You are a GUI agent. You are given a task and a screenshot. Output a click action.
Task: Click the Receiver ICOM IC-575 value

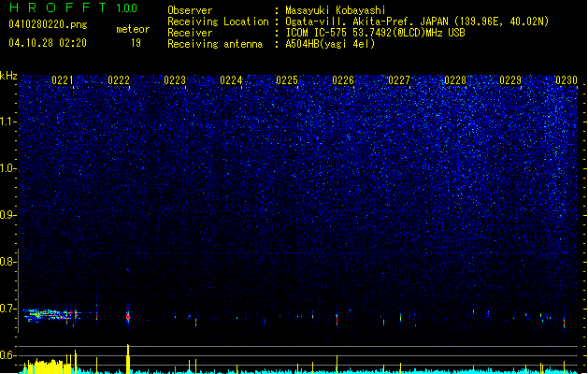(376, 33)
